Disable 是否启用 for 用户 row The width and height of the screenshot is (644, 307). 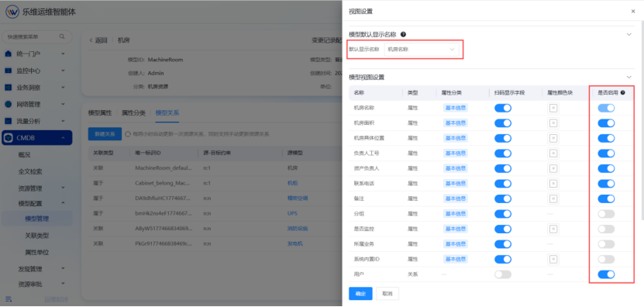pyautogui.click(x=606, y=274)
